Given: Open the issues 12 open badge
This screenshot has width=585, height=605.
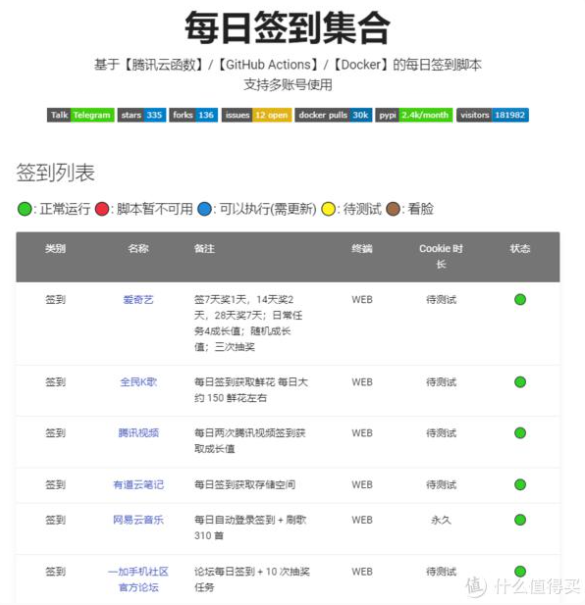Looking at the screenshot, I should tap(257, 115).
